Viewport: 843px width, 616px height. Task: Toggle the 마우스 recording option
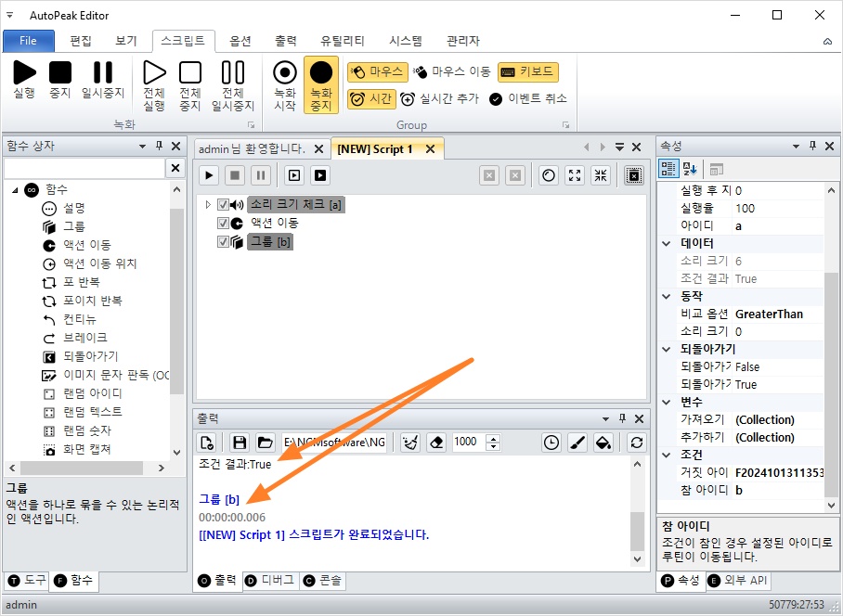click(378, 71)
